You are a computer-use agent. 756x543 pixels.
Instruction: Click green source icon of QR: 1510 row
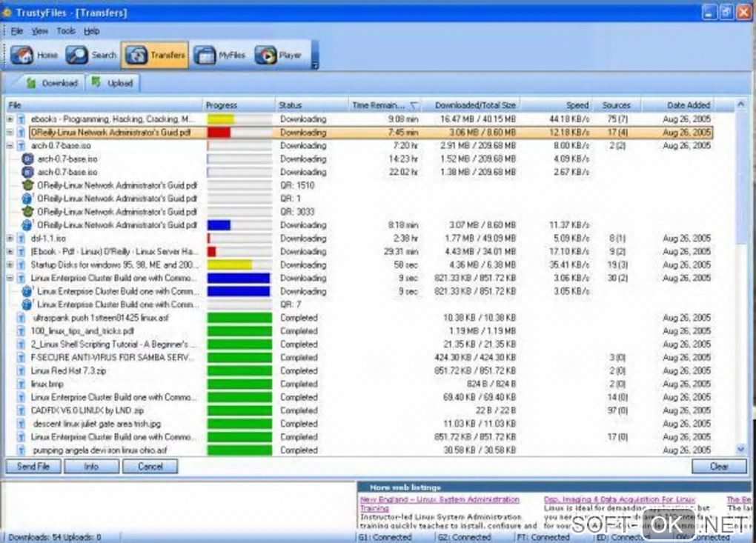point(27,185)
